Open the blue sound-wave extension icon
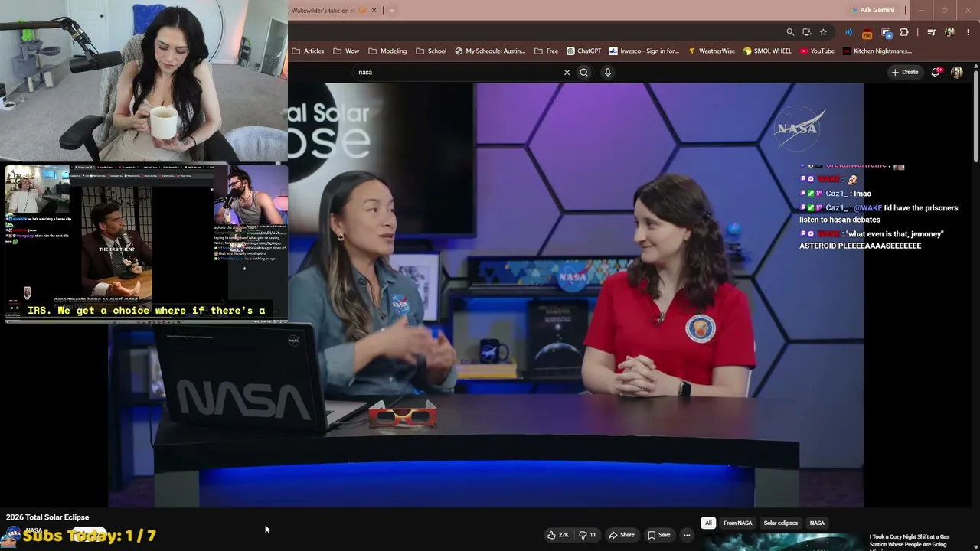The width and height of the screenshot is (980, 551). (x=848, y=32)
